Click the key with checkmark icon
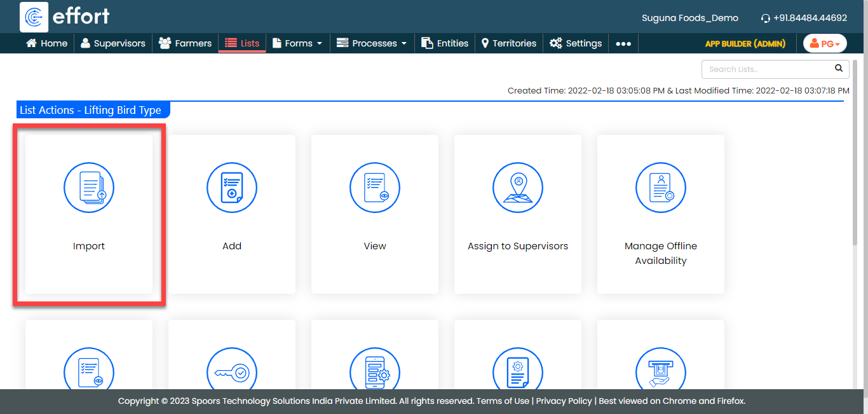868x414 pixels. [232, 372]
